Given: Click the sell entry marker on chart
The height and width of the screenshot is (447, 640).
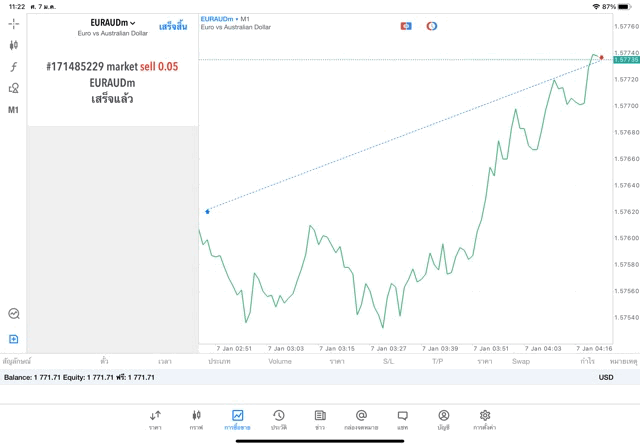Looking at the screenshot, I should coord(207,211).
